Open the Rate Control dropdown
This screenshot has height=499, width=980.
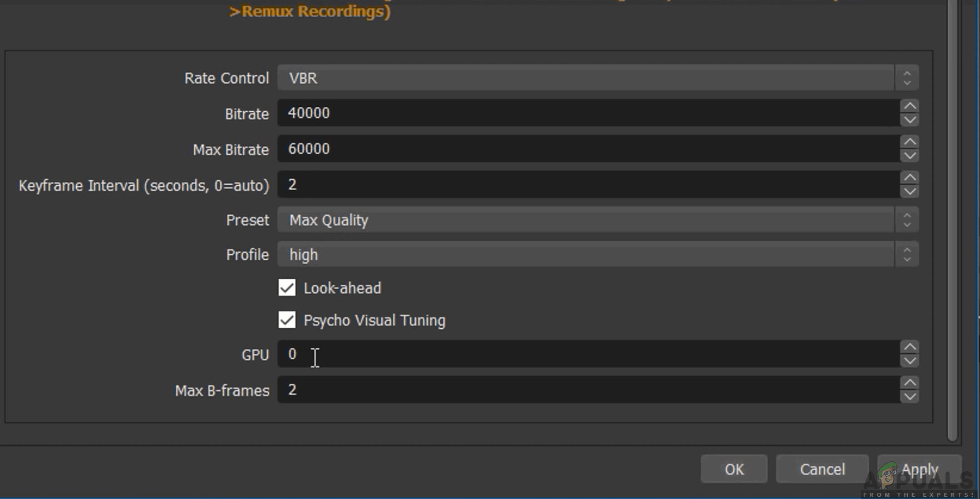[598, 78]
